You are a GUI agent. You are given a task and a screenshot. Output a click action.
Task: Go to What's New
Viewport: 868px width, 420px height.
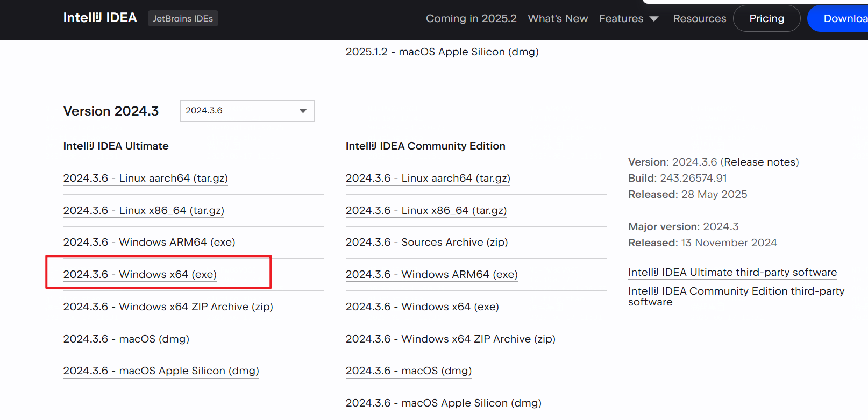pos(558,18)
